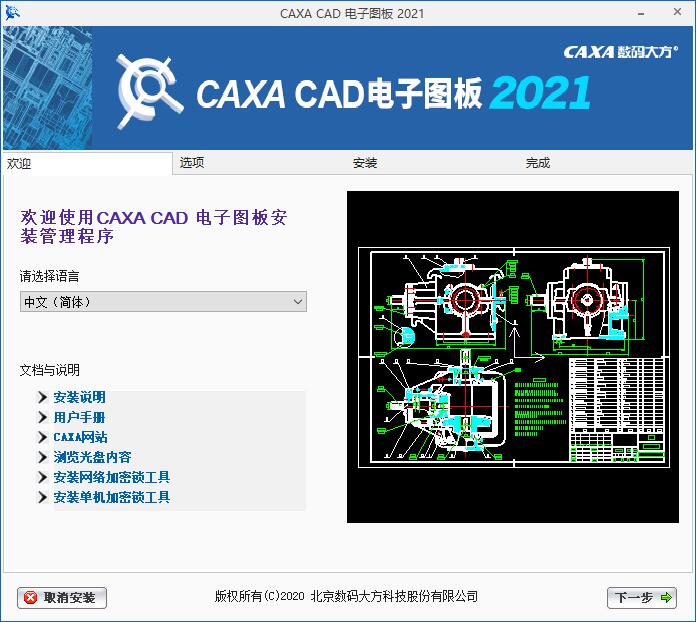Launch 安装单机加密锁工具 link
Image resolution: width=696 pixels, height=622 pixels.
click(x=112, y=497)
